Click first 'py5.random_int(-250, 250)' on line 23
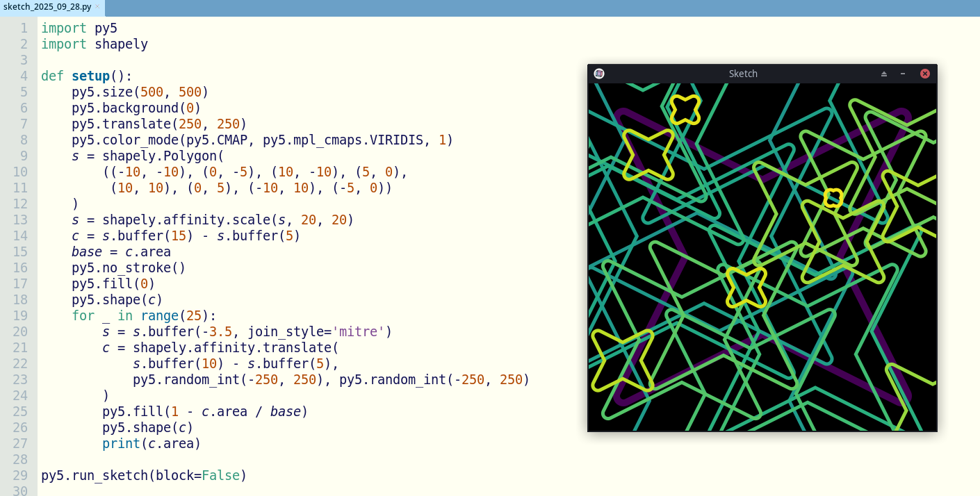This screenshot has height=496, width=980. pos(228,379)
